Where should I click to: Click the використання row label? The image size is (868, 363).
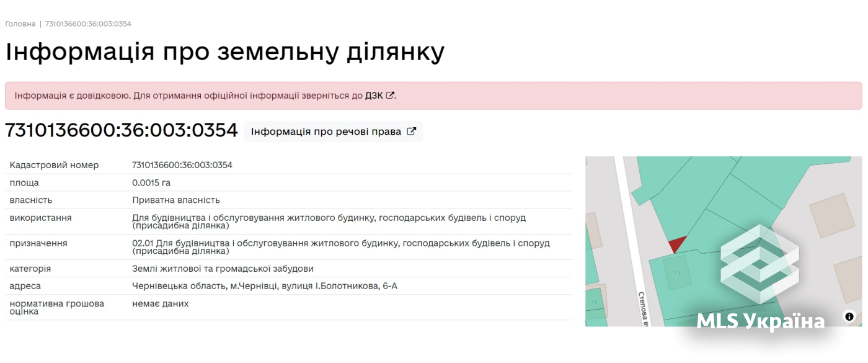[40, 218]
